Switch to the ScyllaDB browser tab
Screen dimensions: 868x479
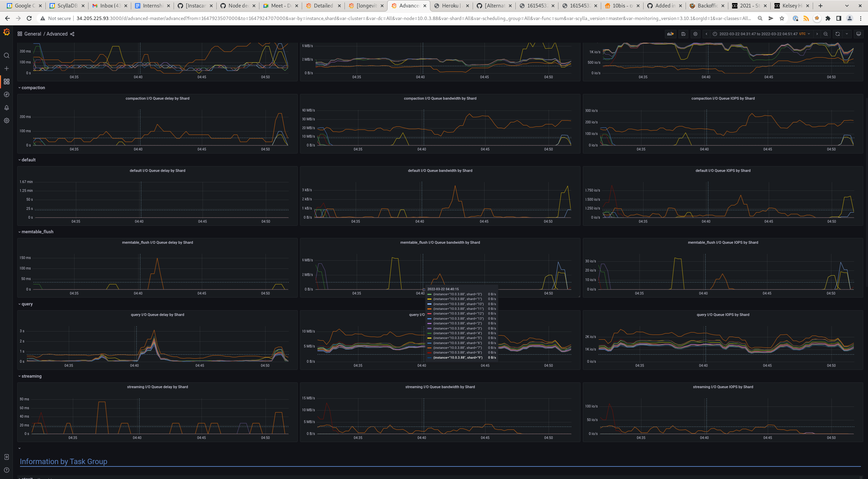65,5
